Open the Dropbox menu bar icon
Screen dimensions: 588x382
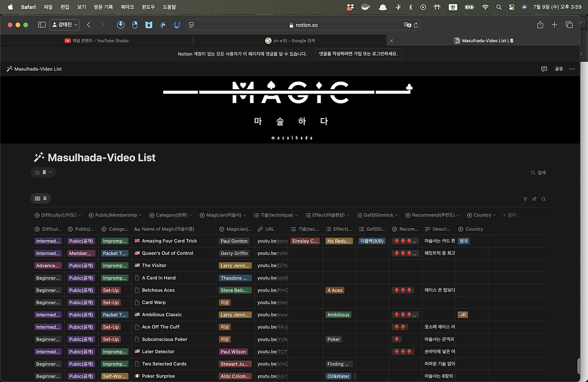350,7
